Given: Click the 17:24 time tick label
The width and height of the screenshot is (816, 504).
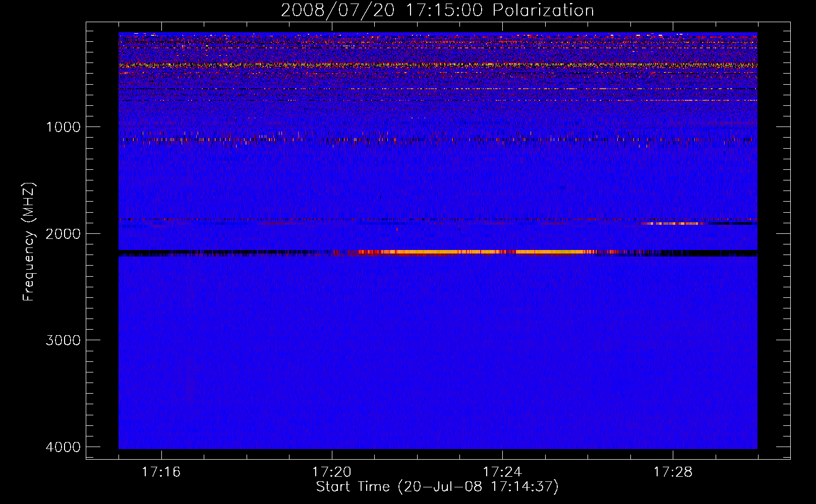Looking at the screenshot, I should coord(502,472).
